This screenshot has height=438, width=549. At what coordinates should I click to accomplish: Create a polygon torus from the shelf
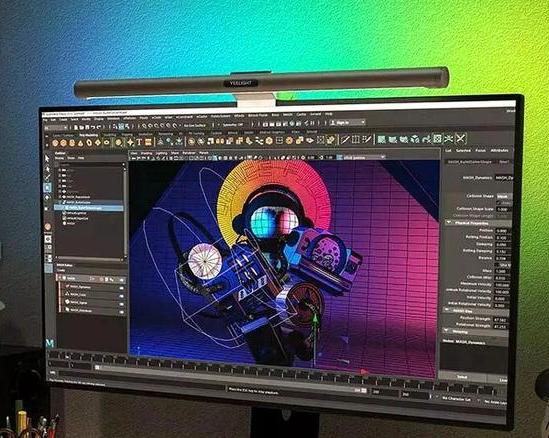click(x=89, y=143)
